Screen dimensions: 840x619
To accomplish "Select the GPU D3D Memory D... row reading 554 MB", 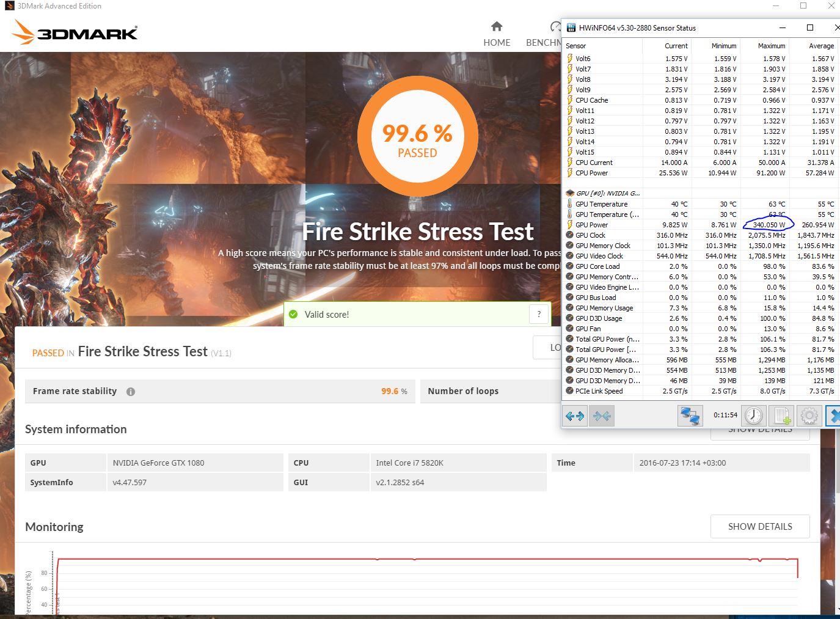I will point(608,370).
